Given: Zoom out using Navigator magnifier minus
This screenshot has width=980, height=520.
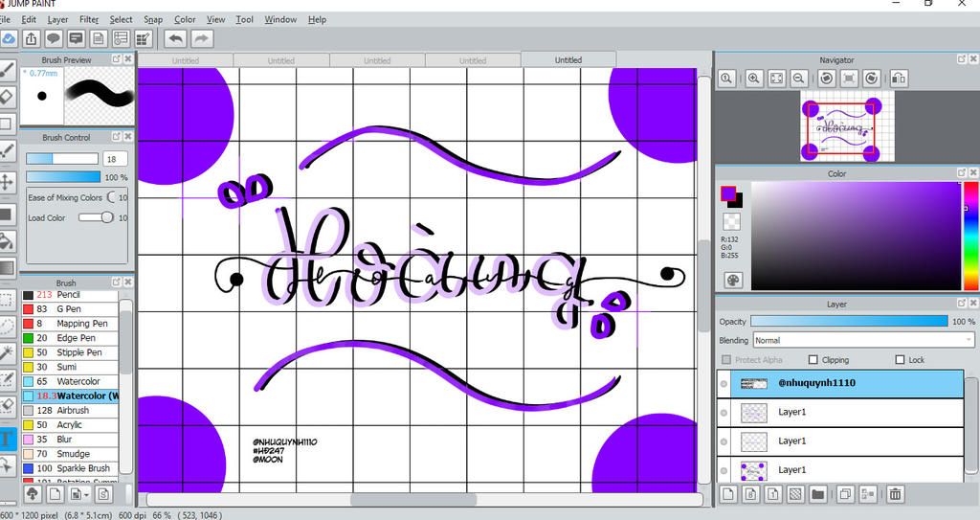Looking at the screenshot, I should click(x=798, y=79).
